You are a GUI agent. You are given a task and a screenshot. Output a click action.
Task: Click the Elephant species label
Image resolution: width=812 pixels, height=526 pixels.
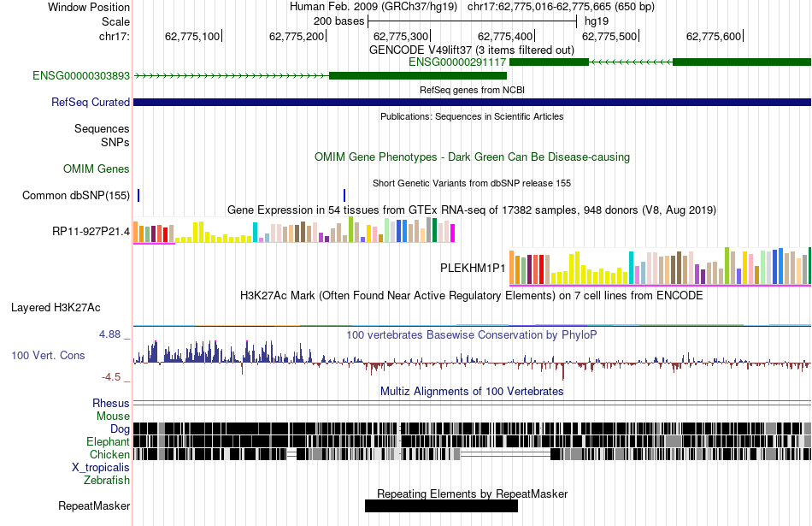(x=108, y=441)
